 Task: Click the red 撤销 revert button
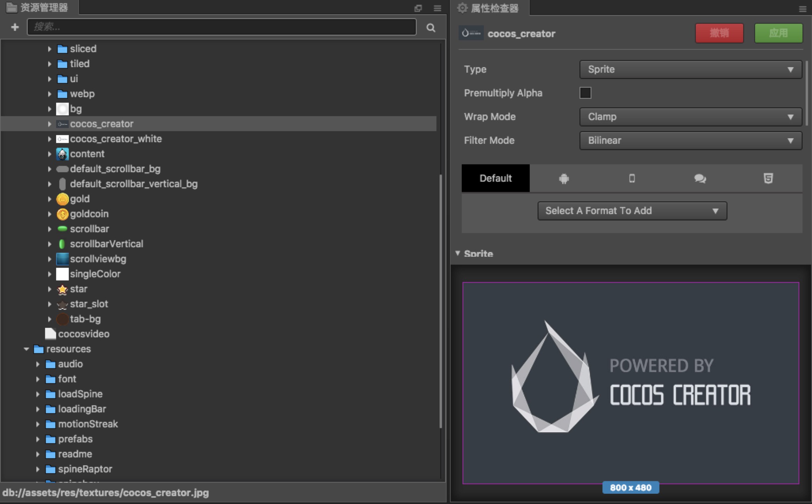click(x=719, y=33)
